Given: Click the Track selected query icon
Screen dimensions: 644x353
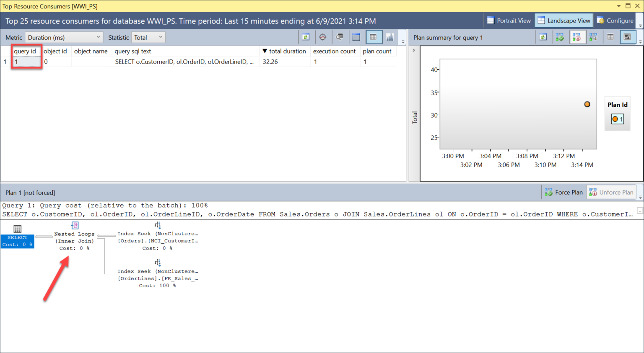Looking at the screenshot, I should point(322,37).
